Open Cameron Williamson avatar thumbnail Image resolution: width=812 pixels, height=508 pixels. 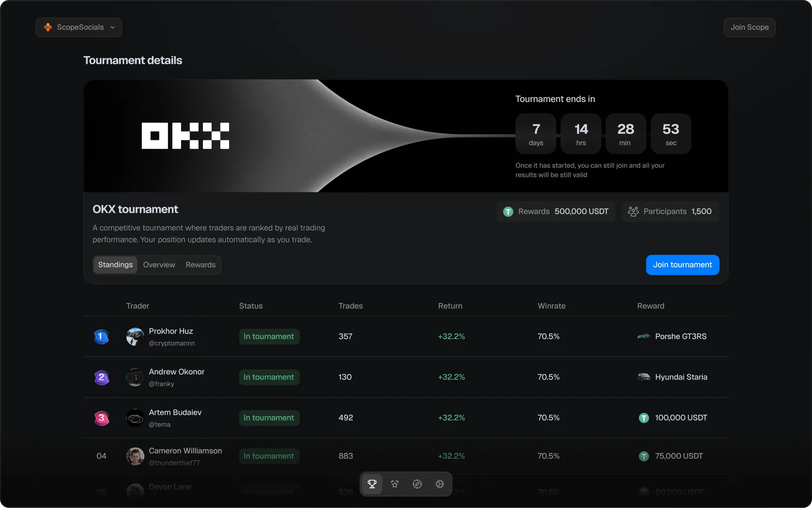point(135,456)
